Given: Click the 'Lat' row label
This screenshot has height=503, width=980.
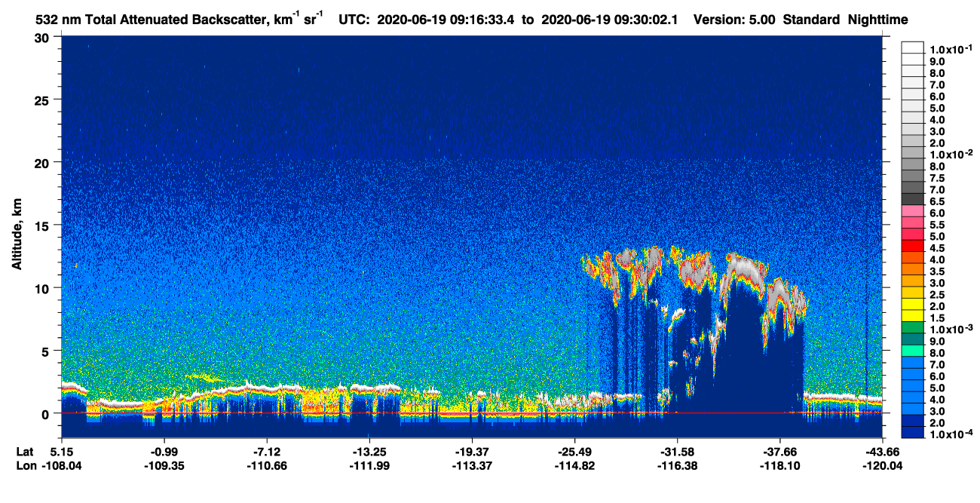Looking at the screenshot, I should [24, 452].
